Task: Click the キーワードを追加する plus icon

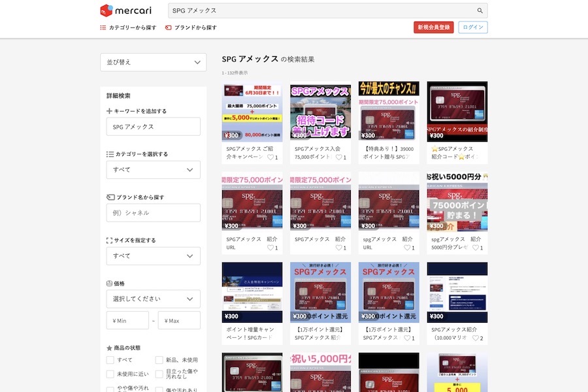Action: click(109, 111)
